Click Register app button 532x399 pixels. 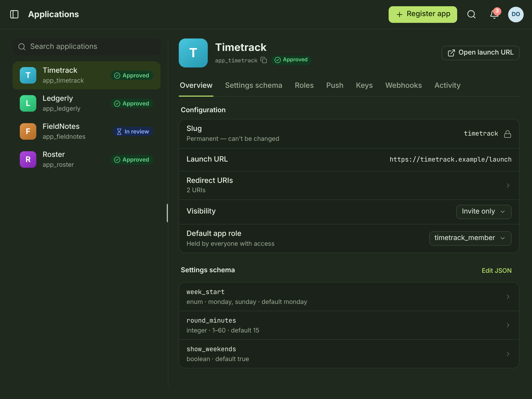pos(423,14)
